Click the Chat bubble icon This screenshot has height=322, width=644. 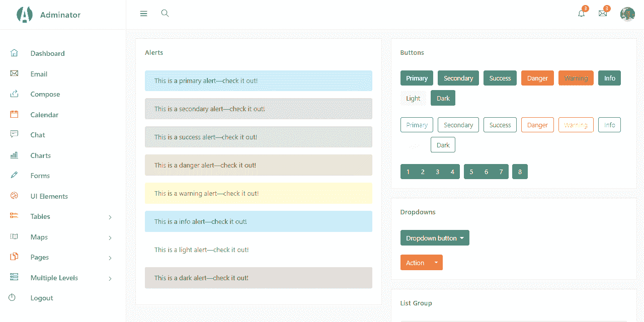coord(14,134)
